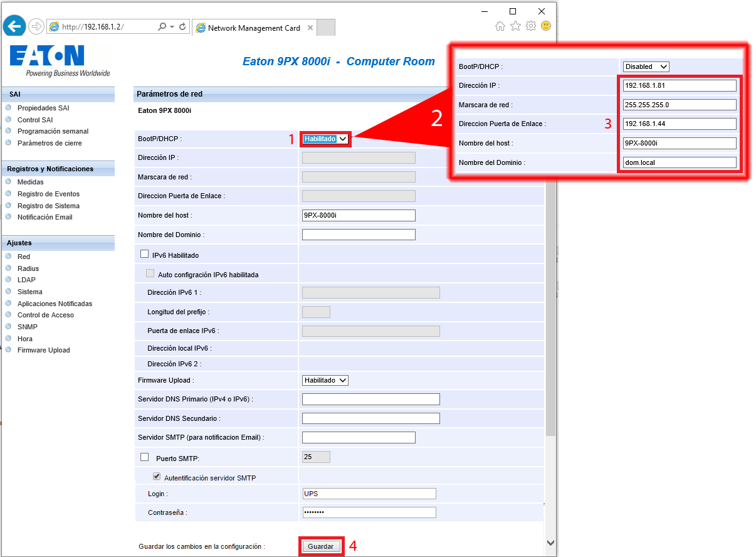The height and width of the screenshot is (557, 756).
Task: Click the netmask field 255.255.255.0
Action: pyautogui.click(x=680, y=105)
